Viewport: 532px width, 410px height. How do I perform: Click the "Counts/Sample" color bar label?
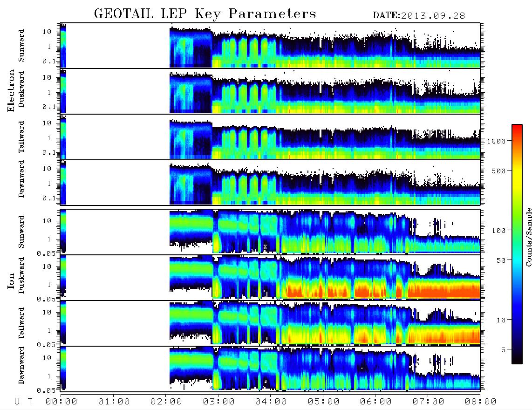[x=528, y=237]
